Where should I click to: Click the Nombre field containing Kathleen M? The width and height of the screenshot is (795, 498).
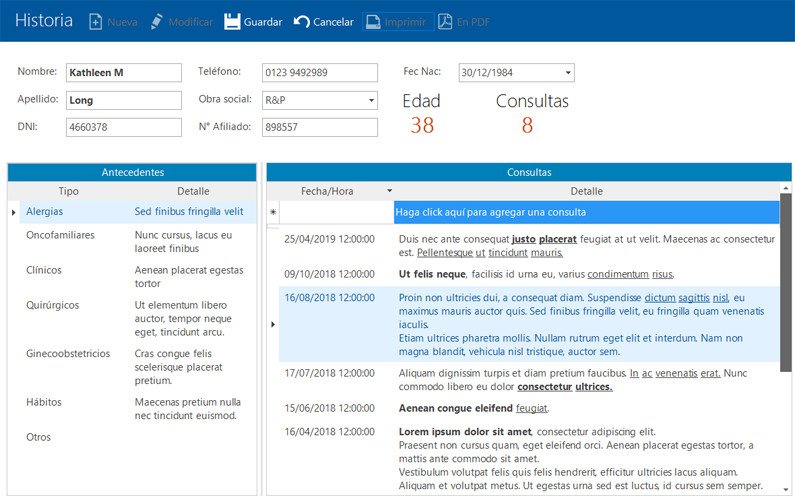click(x=123, y=73)
